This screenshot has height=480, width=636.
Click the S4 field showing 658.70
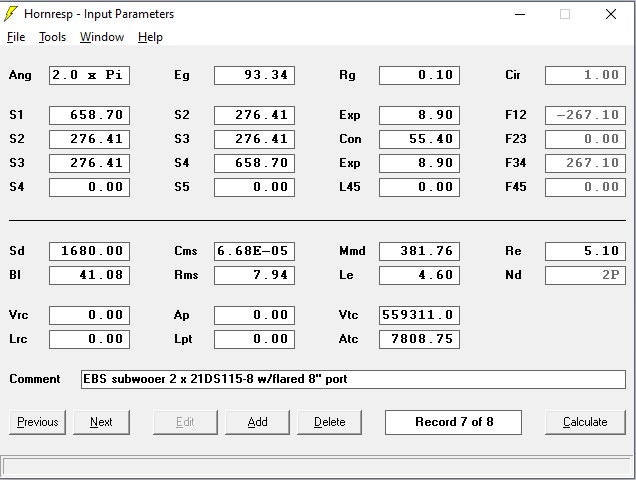tap(254, 163)
